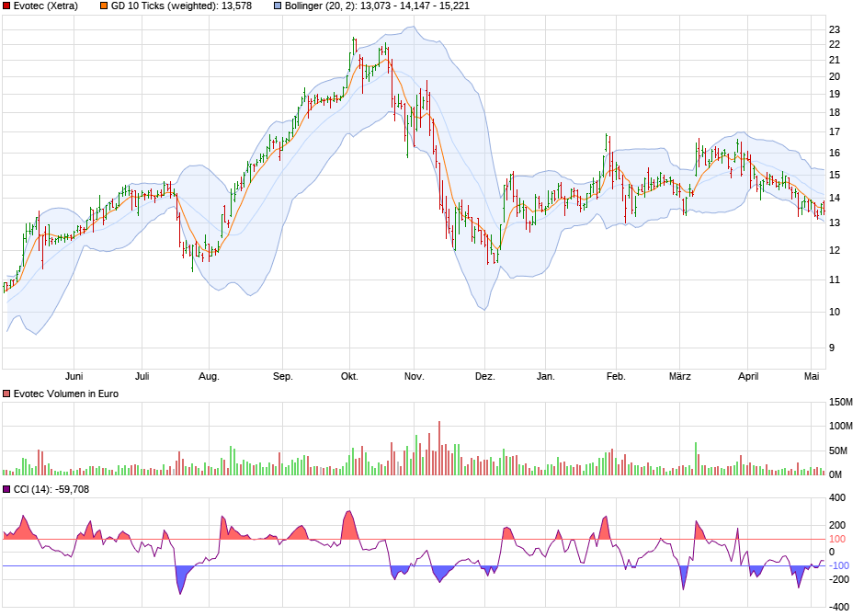The image size is (864, 616).
Task: Click the Evotec (Xetra) title text
Action: 46,7
